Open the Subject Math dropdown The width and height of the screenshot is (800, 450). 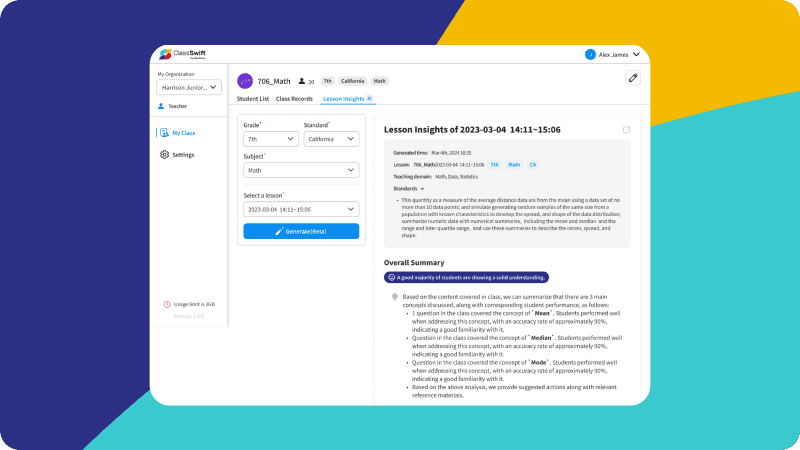tap(301, 170)
